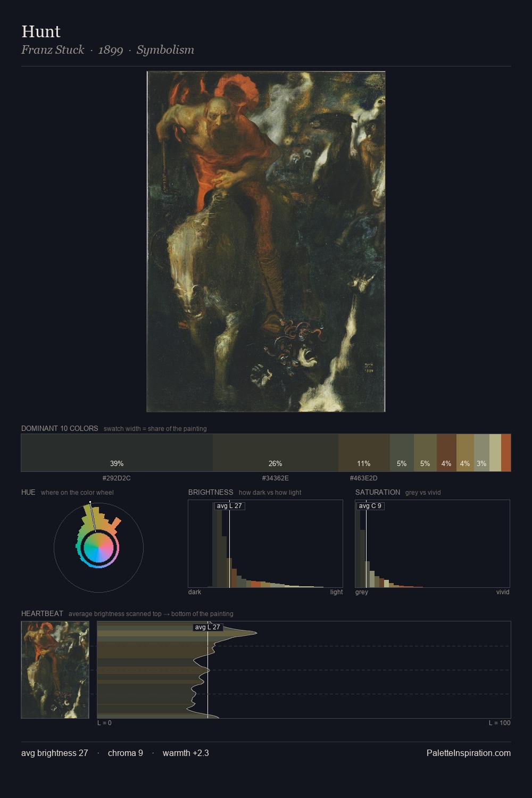Click the 'vivid' axis label
This screenshot has width=532, height=798.
tap(503, 592)
